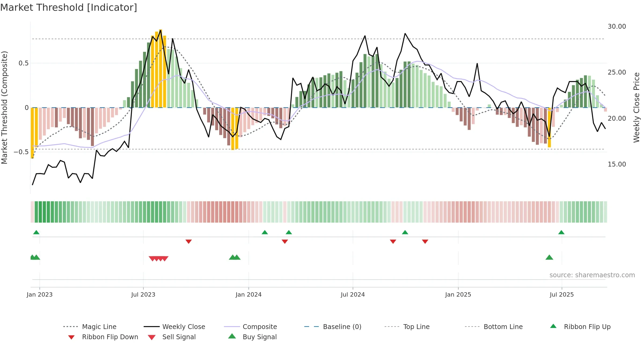Toggle the Sell Signal legend entry
644x362 pixels.
(172, 337)
